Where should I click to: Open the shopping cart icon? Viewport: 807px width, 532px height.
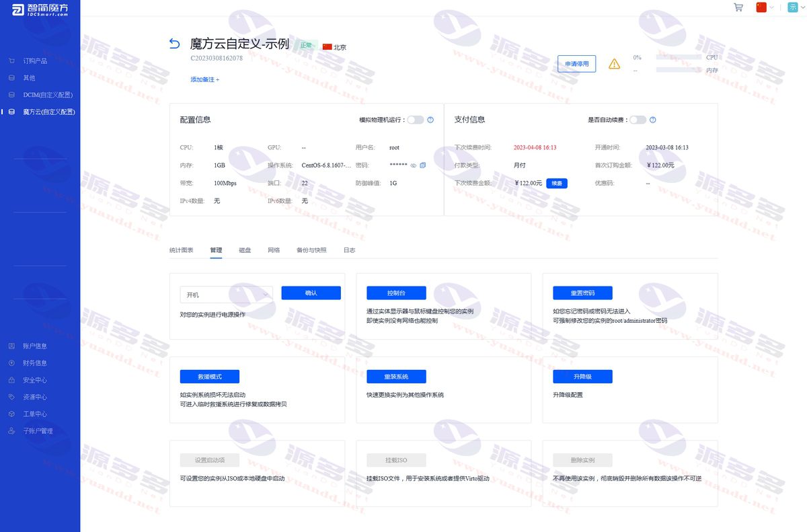click(738, 7)
